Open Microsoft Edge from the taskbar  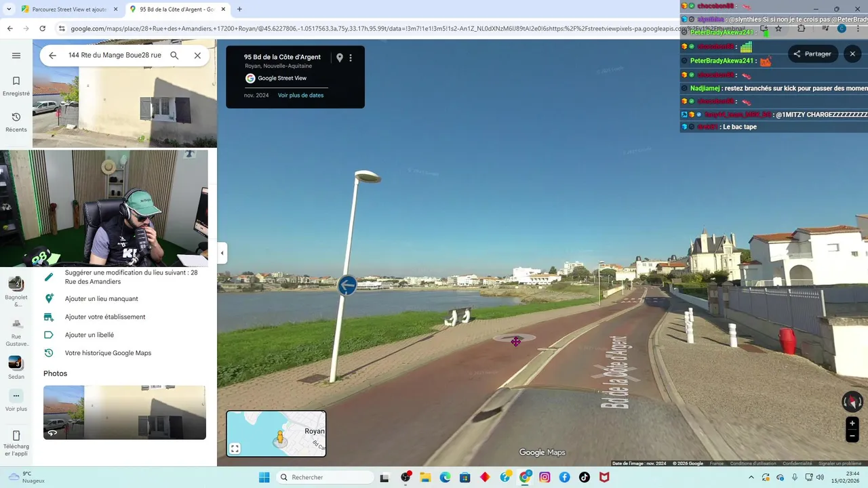[445, 477]
